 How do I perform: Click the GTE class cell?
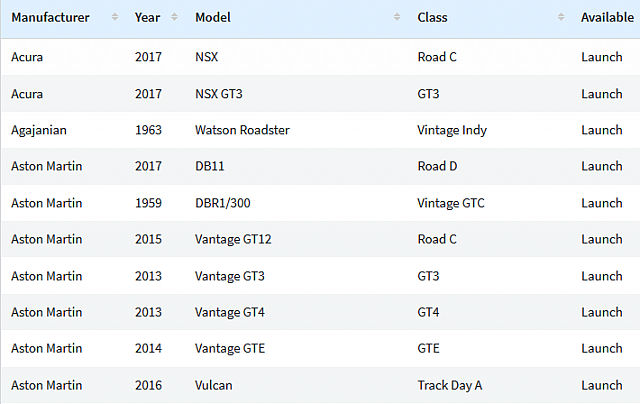pos(428,349)
